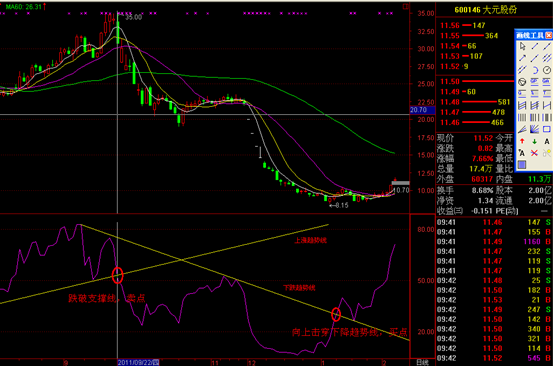Select the circle drawing tool
This screenshot has height=367, width=553.
point(547,70)
